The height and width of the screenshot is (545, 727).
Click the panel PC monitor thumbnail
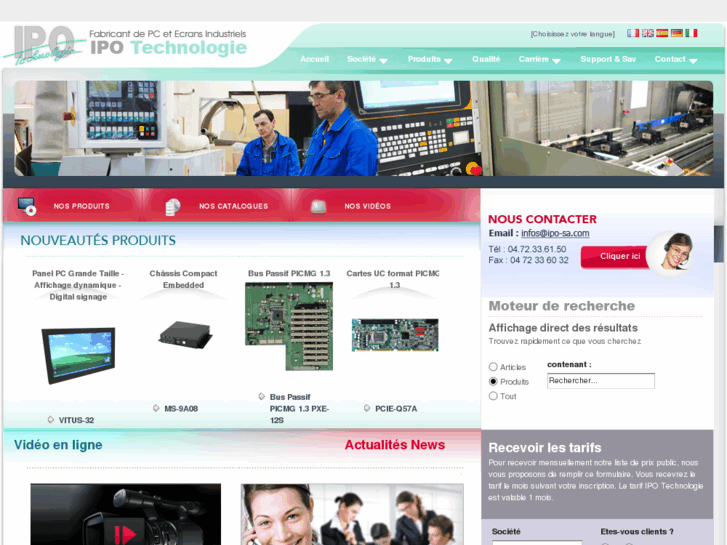pos(78,355)
